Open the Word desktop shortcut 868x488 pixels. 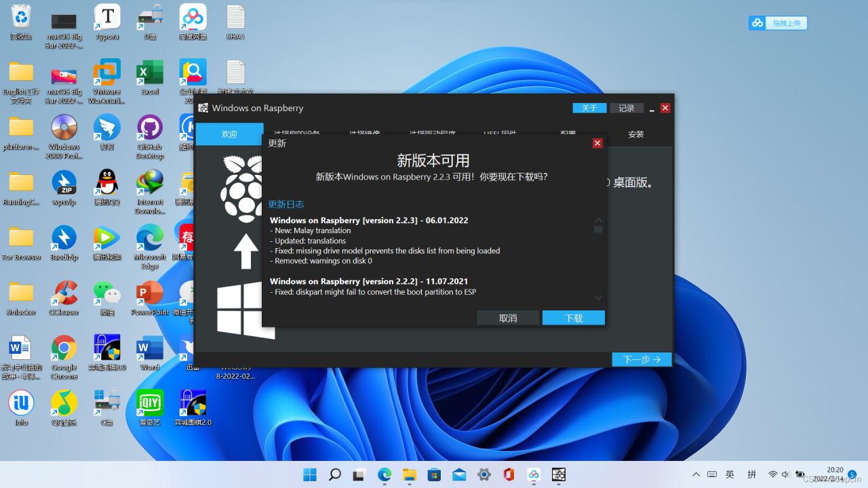point(150,354)
